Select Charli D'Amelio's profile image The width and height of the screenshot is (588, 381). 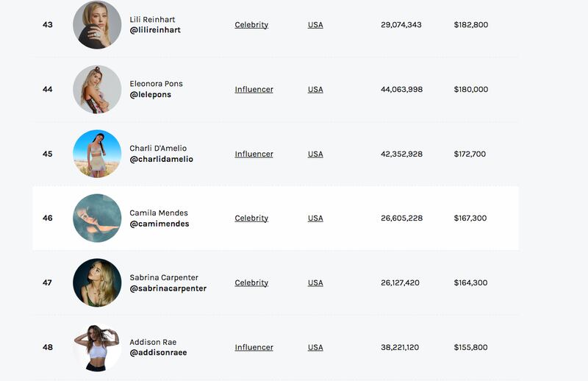97,154
